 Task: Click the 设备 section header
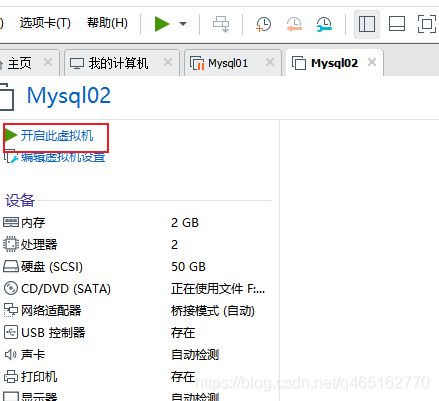pyautogui.click(x=20, y=200)
